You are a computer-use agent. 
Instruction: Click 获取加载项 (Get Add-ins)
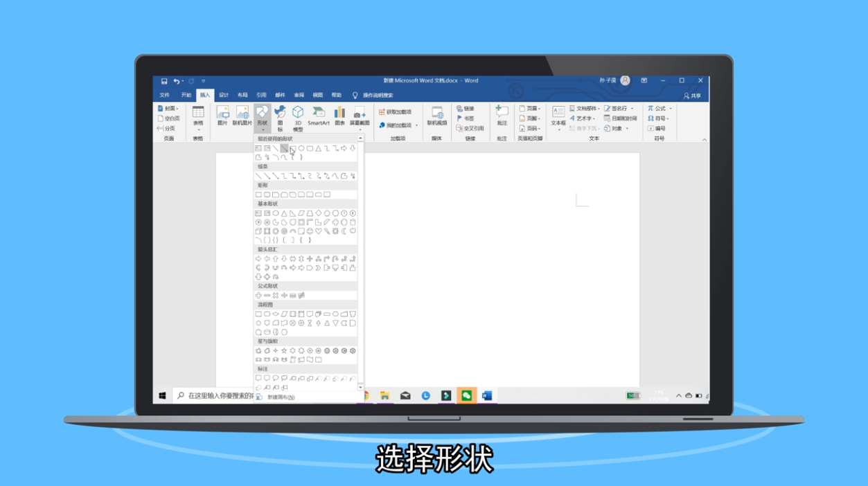395,111
